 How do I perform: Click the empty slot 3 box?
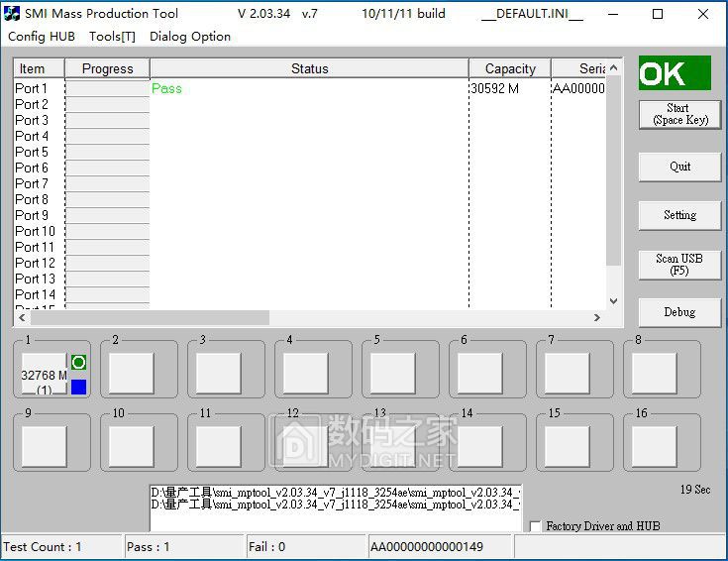click(x=219, y=374)
